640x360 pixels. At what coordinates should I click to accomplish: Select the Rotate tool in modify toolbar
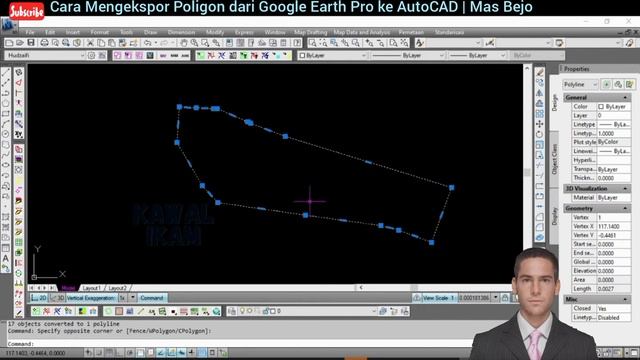[540, 134]
